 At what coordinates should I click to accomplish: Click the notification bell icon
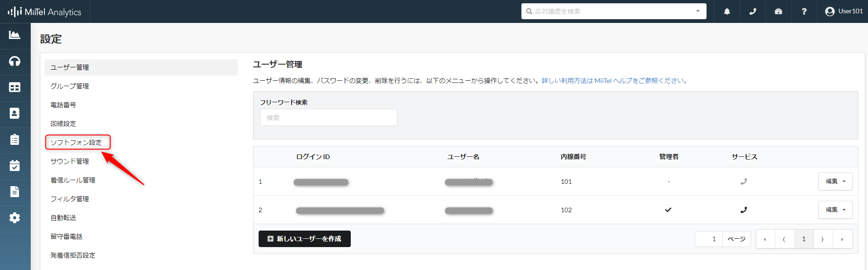(x=727, y=11)
